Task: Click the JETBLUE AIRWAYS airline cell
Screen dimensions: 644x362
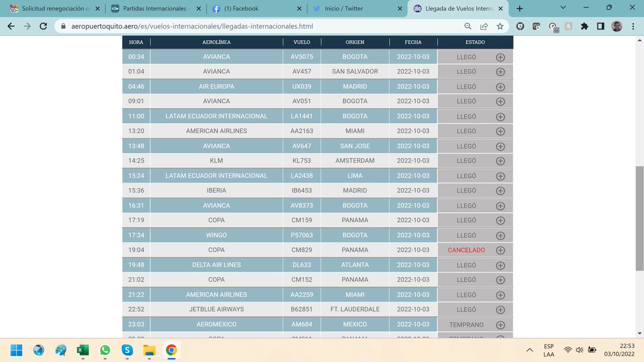Action: point(216,309)
